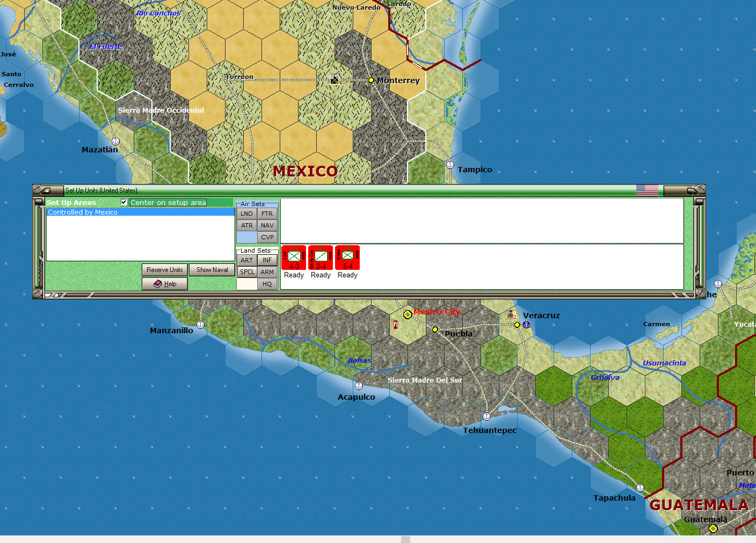756x543 pixels.
Task: Click the Acapulco port marker
Action: tap(359, 386)
